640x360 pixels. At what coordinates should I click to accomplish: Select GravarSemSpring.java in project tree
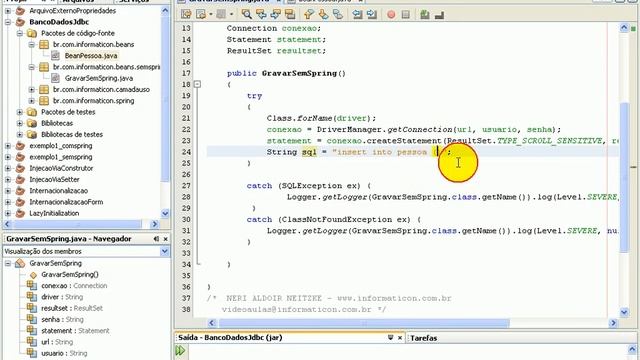(x=99, y=78)
